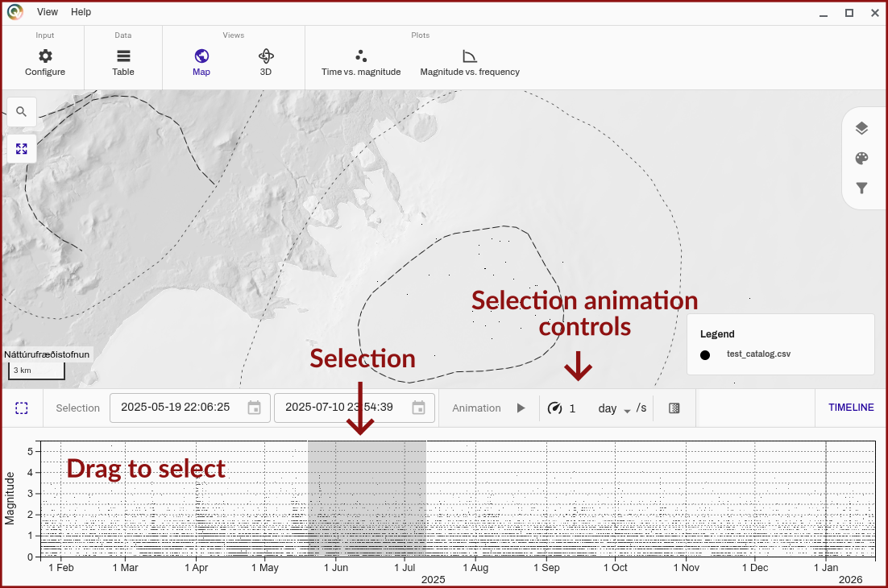Open the Configure input settings
The height and width of the screenshot is (588, 888).
point(45,62)
